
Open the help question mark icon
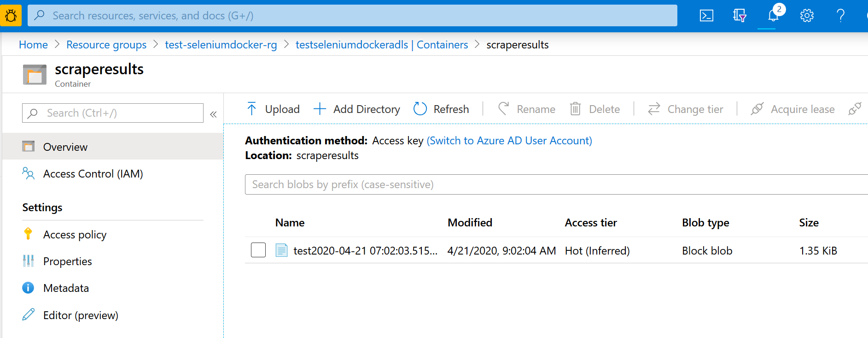(x=840, y=16)
